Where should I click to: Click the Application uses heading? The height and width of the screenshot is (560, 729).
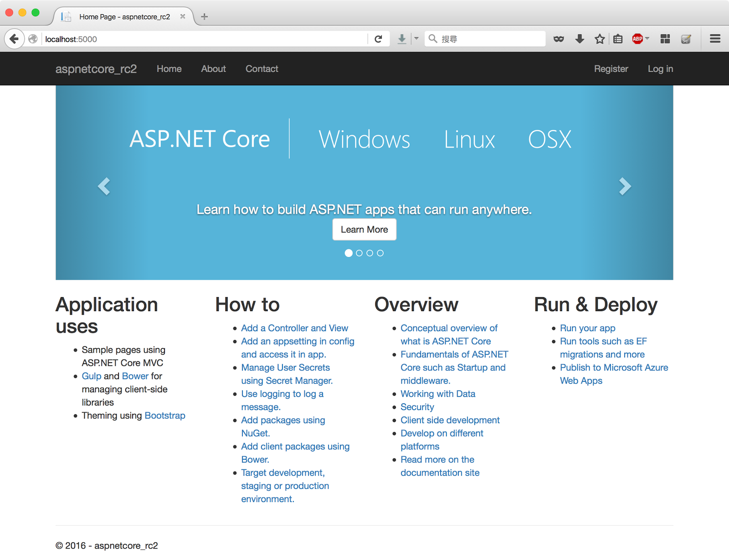107,315
